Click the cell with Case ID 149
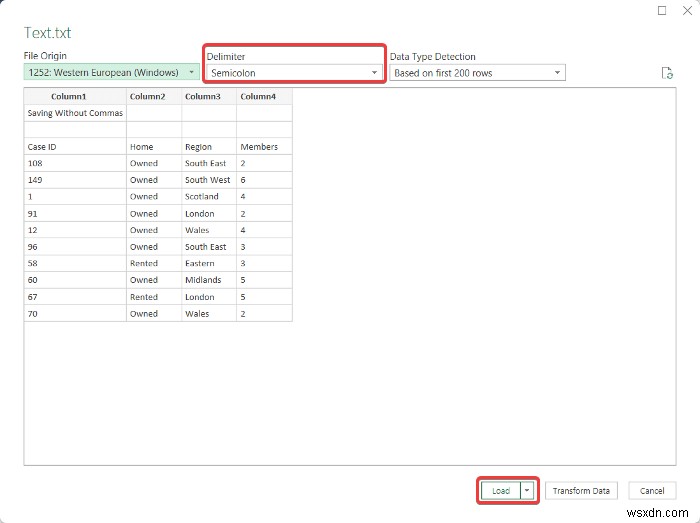Image resolution: width=700 pixels, height=523 pixels. (x=75, y=180)
